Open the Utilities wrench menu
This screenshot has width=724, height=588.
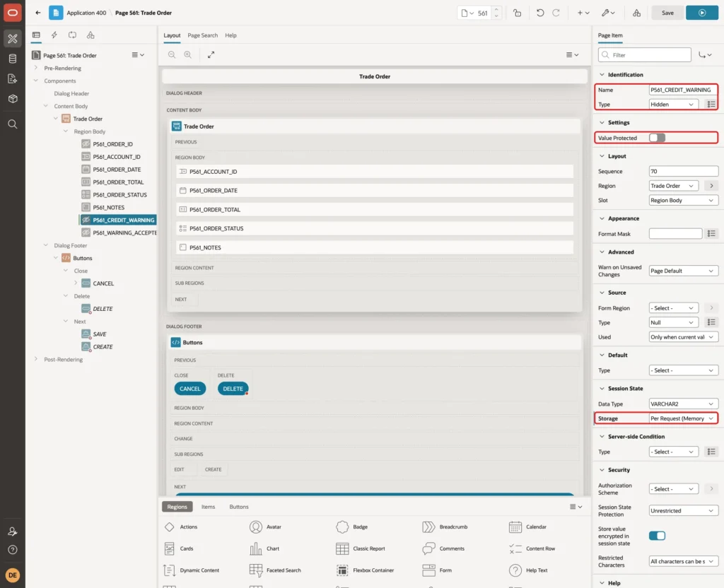[608, 13]
